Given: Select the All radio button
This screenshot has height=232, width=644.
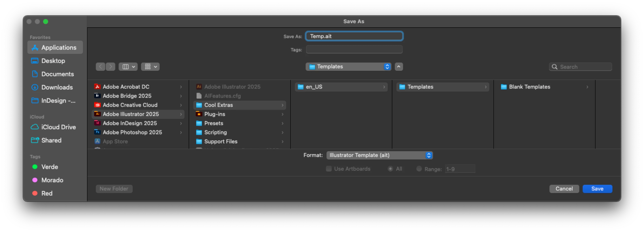Looking at the screenshot, I should click(x=390, y=169).
